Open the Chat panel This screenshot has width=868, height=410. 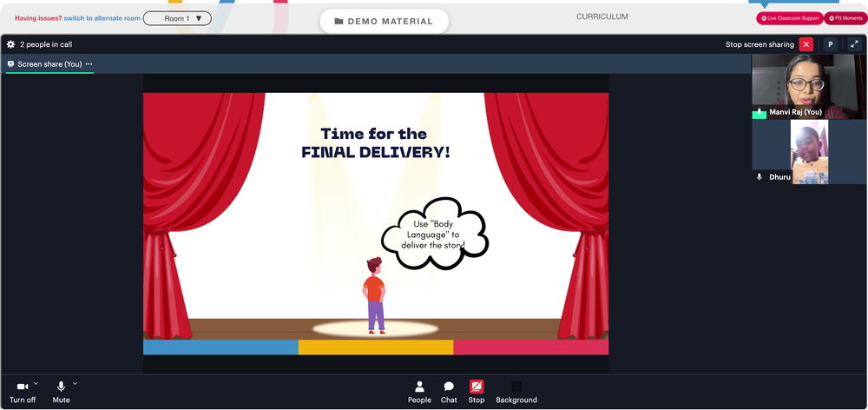[x=449, y=393]
